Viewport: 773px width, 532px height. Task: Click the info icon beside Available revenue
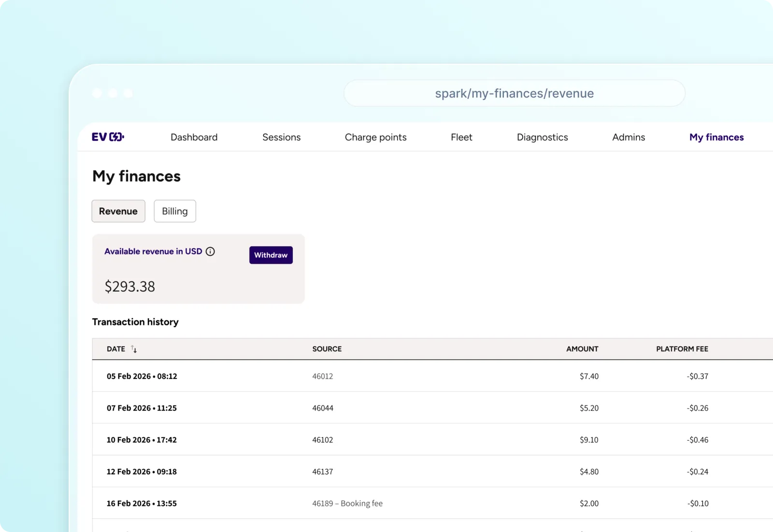pos(210,252)
